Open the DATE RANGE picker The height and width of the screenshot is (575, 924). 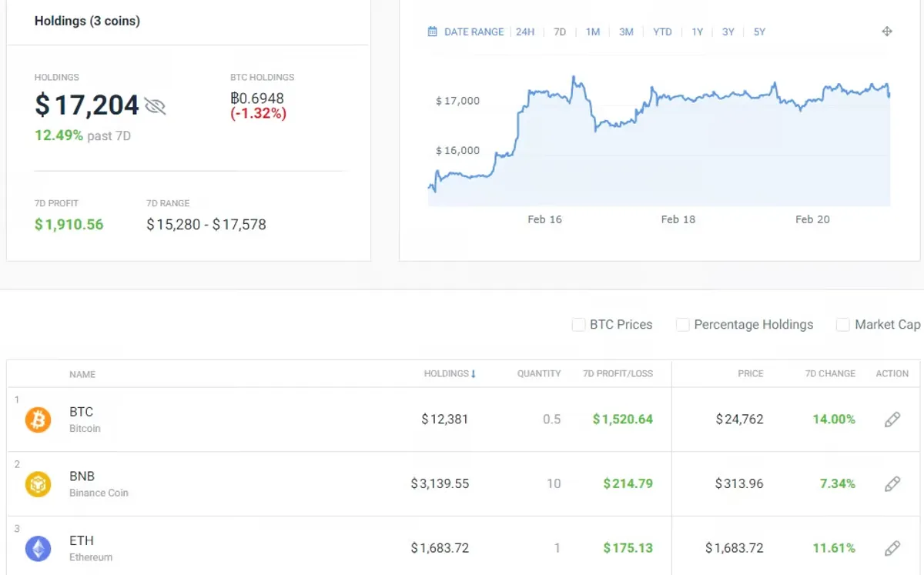474,32
